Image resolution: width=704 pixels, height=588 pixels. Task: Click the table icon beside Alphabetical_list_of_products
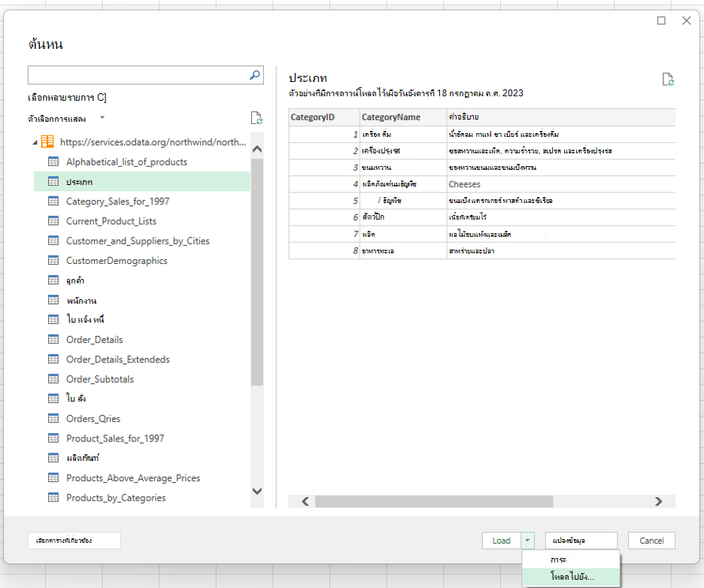pyautogui.click(x=53, y=162)
